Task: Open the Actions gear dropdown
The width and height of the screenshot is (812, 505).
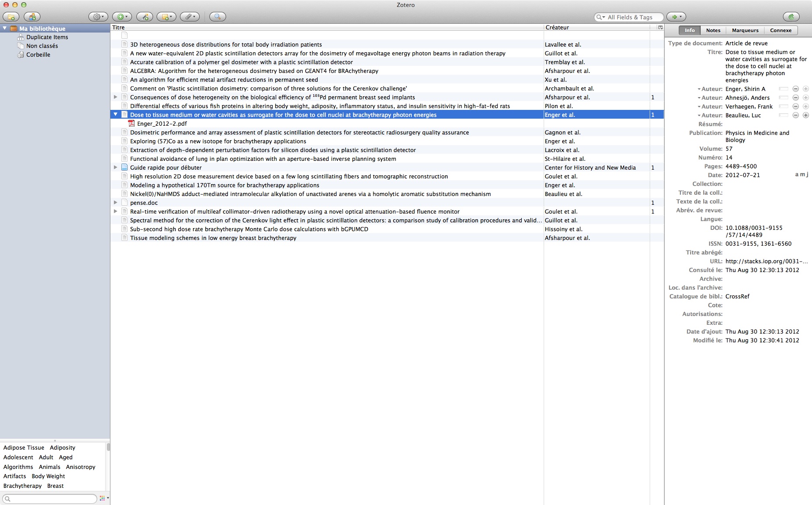Action: click(98, 17)
